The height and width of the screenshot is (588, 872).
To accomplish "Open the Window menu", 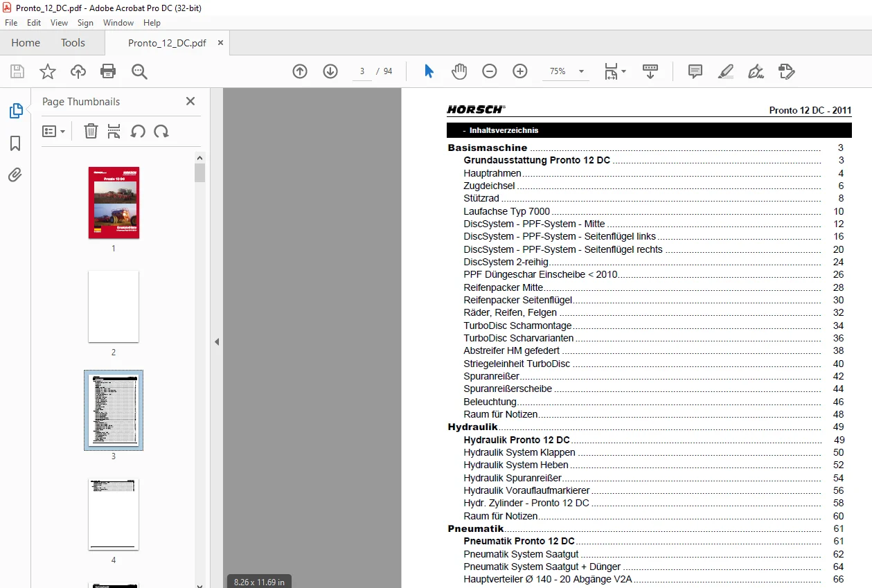I will [x=118, y=23].
